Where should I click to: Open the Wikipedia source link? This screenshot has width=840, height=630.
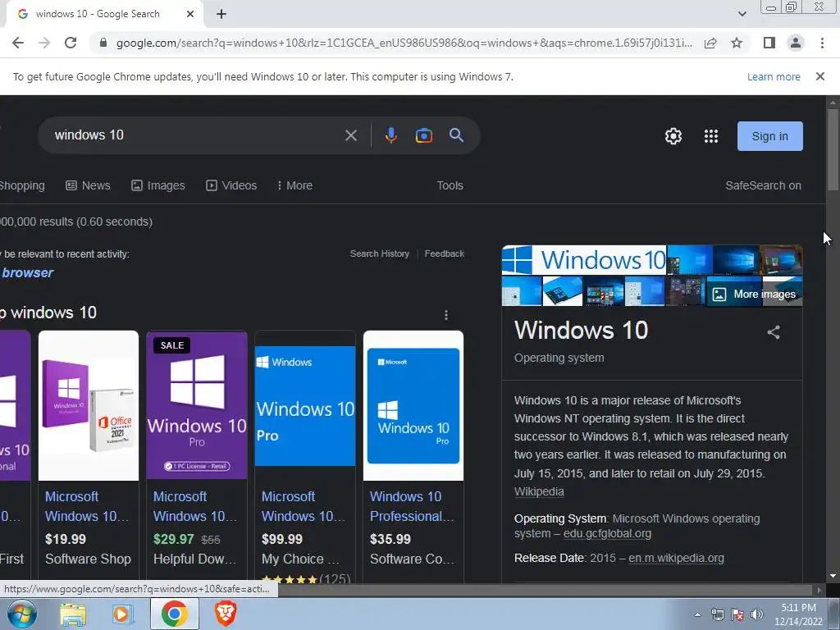539,491
